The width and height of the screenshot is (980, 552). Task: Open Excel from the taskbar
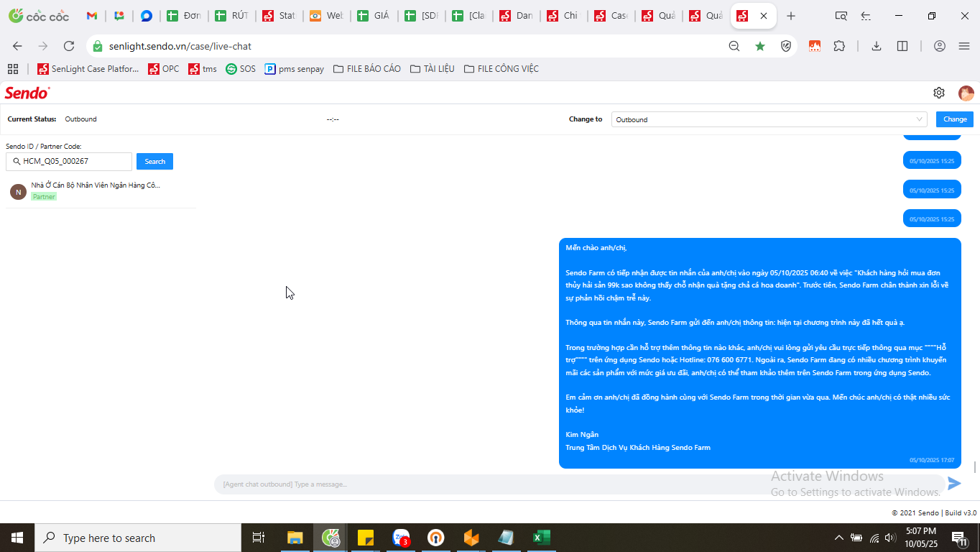[x=541, y=538]
